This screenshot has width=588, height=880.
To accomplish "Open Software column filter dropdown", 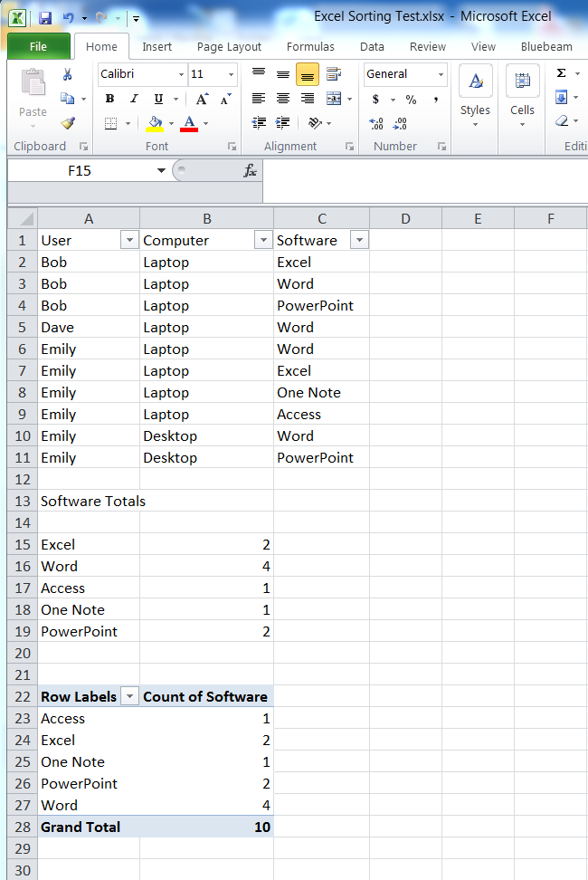I will click(359, 240).
